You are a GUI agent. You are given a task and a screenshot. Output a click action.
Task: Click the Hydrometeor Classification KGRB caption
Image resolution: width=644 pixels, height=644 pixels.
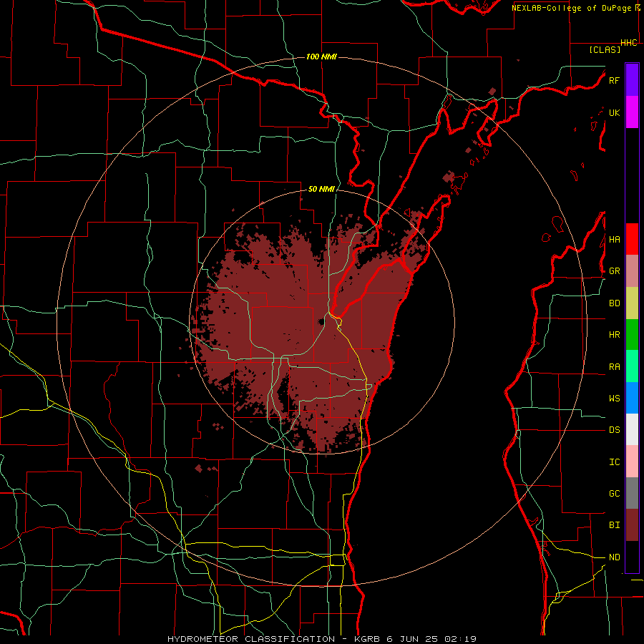(x=322, y=639)
